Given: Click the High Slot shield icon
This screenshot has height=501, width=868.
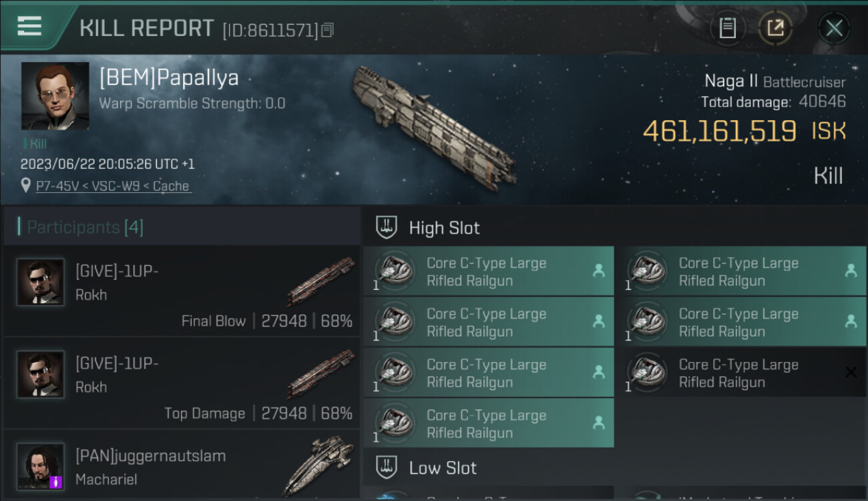Looking at the screenshot, I should 387,227.
